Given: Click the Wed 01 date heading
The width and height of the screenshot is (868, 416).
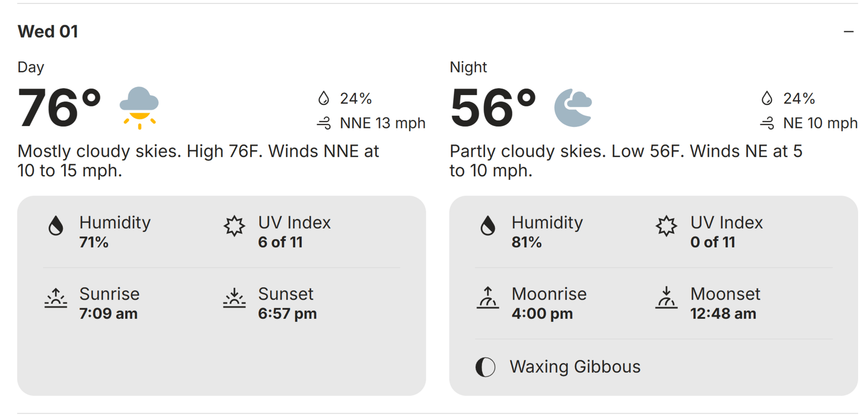Looking at the screenshot, I should click(48, 32).
